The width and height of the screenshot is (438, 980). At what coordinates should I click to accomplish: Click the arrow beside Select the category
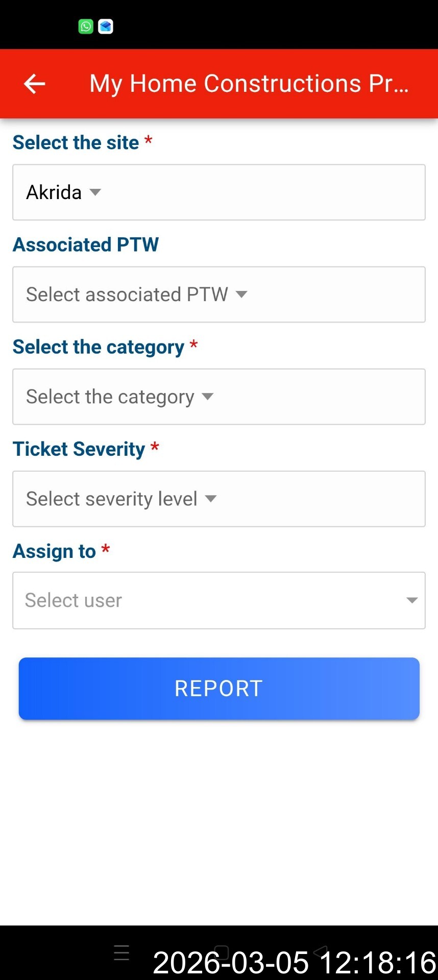[207, 397]
